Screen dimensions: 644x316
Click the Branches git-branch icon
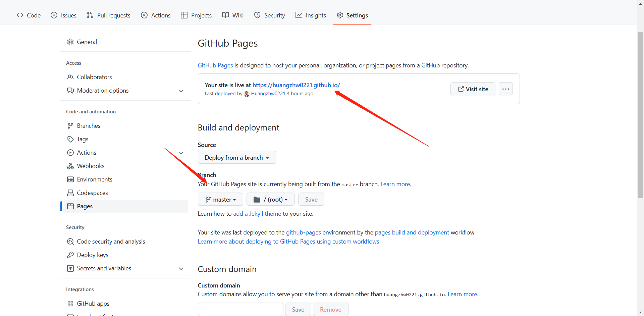click(70, 126)
